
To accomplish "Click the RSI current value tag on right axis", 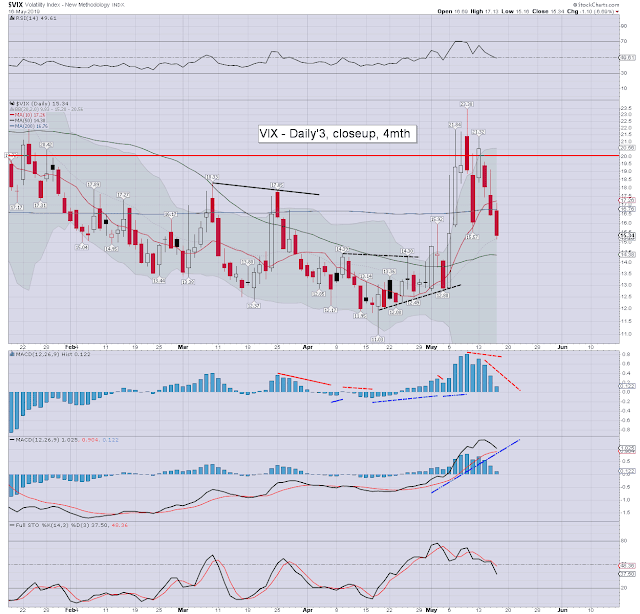I will click(x=627, y=58).
